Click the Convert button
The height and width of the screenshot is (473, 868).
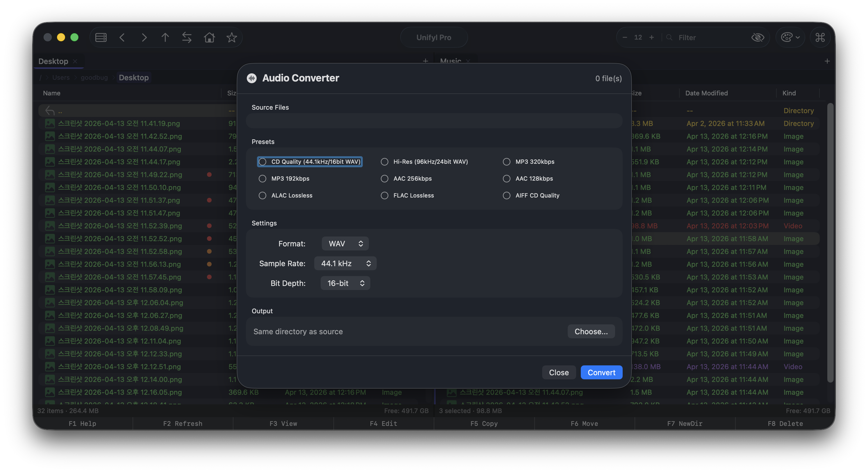click(601, 373)
